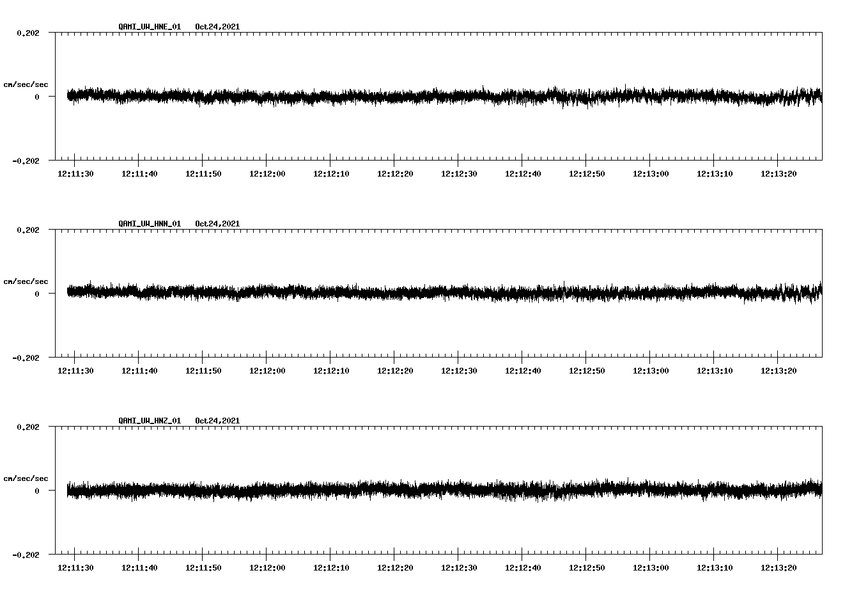Select 12:11:30 time label on HNN plot

coord(75,371)
